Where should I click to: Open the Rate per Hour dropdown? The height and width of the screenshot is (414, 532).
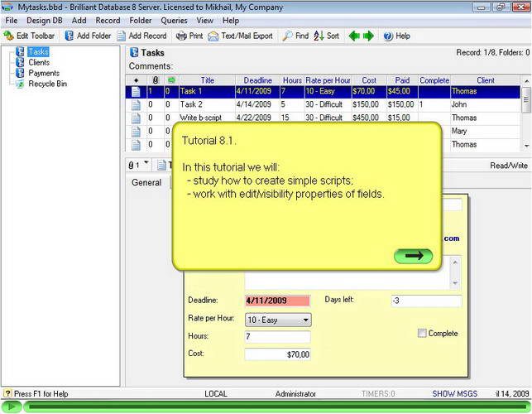pyautogui.click(x=278, y=320)
